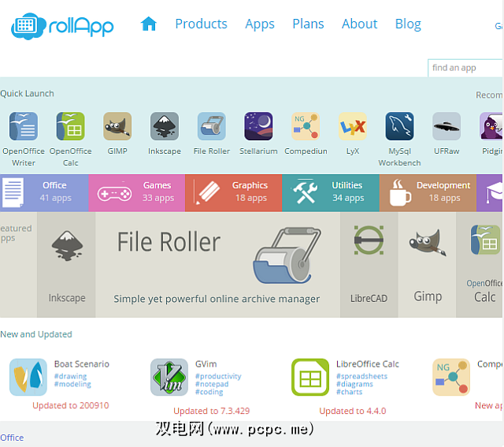The image size is (504, 447).
Task: Browse the Games category with 33 apps
Action: (137, 193)
